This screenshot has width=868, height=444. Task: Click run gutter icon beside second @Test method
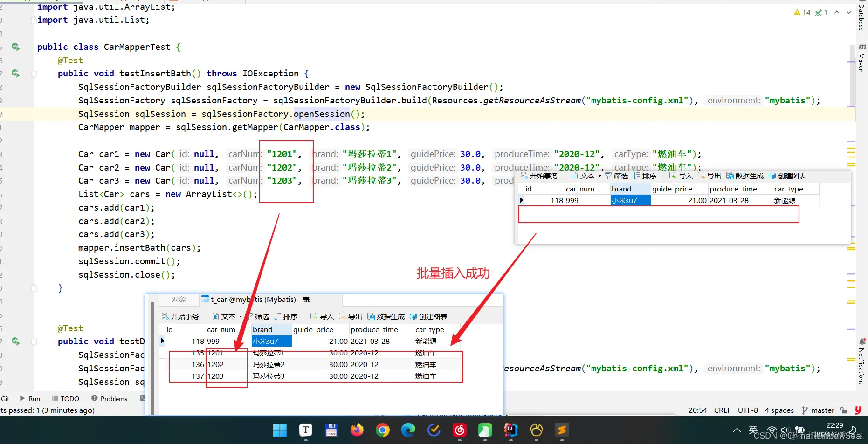[x=16, y=342]
